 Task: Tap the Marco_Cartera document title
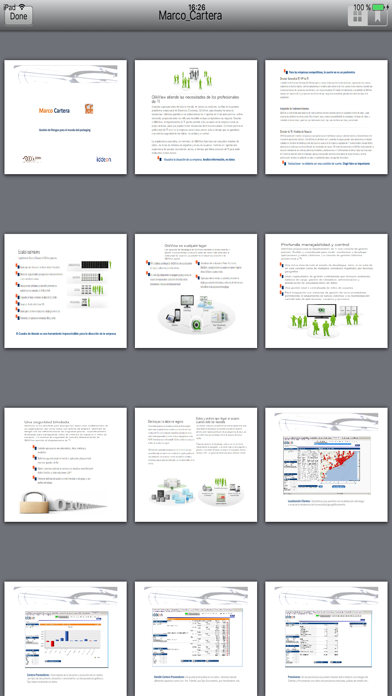click(x=190, y=16)
